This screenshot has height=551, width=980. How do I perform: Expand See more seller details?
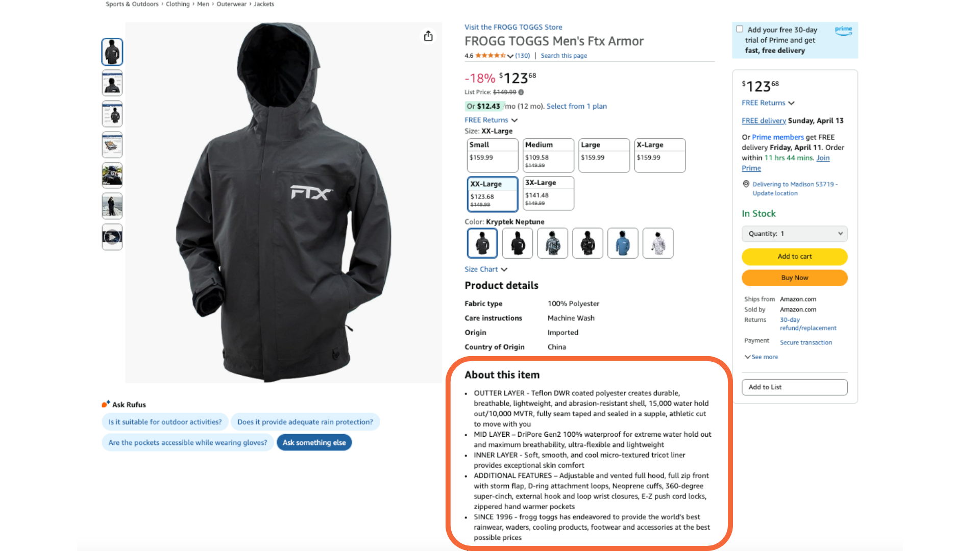click(761, 357)
